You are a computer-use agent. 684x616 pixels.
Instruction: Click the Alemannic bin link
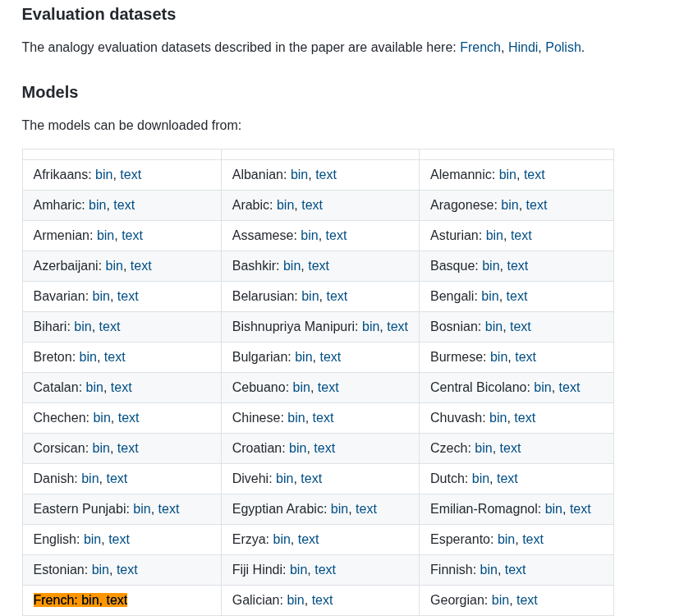507,175
